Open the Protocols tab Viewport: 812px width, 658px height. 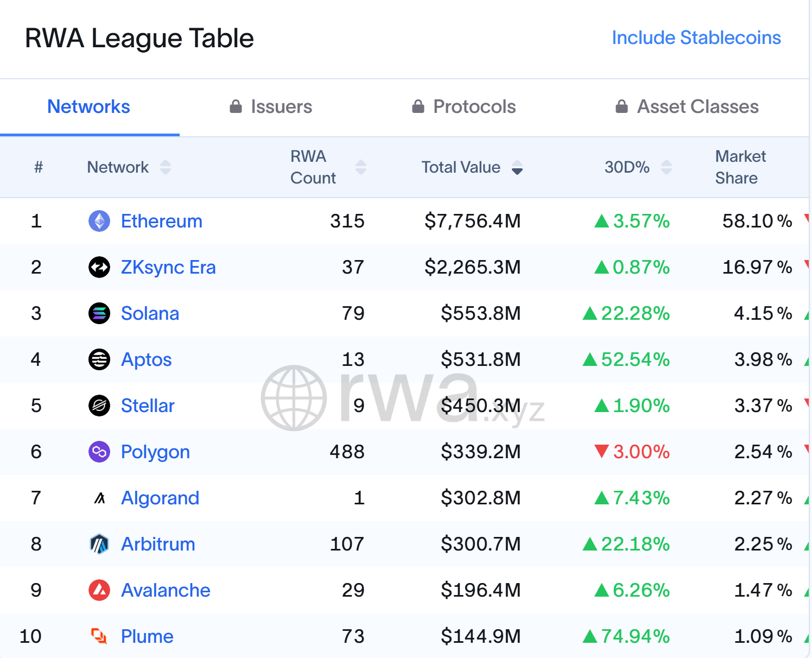464,107
